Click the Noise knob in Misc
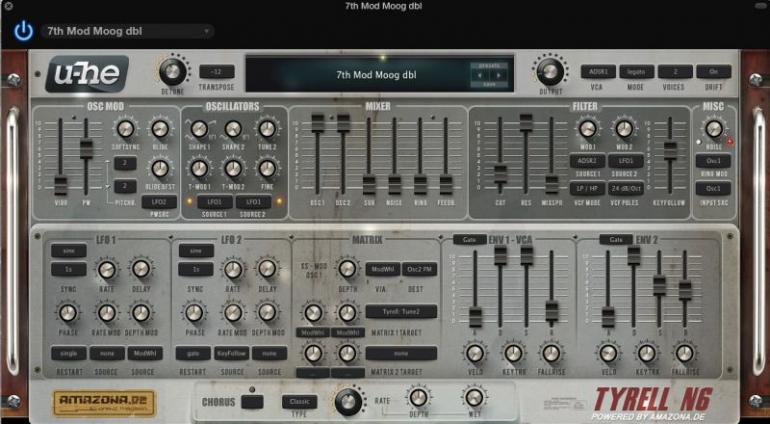This screenshot has height=424, width=770. (x=714, y=129)
